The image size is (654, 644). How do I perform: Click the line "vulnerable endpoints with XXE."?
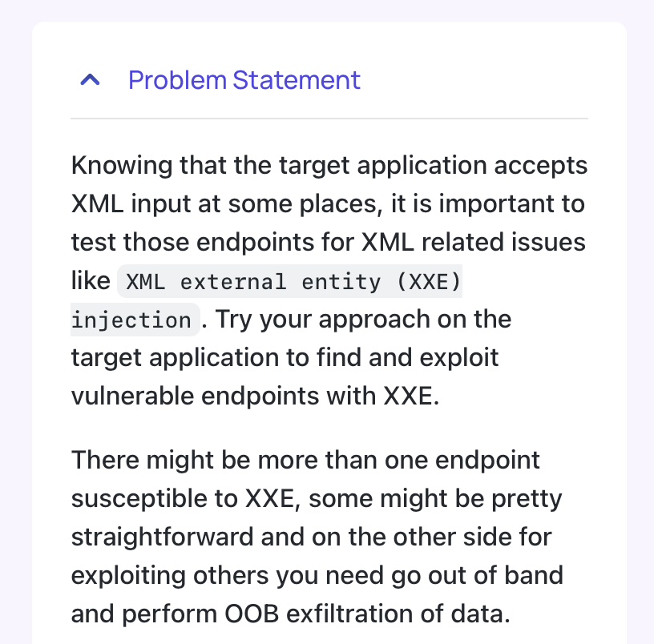[255, 396]
